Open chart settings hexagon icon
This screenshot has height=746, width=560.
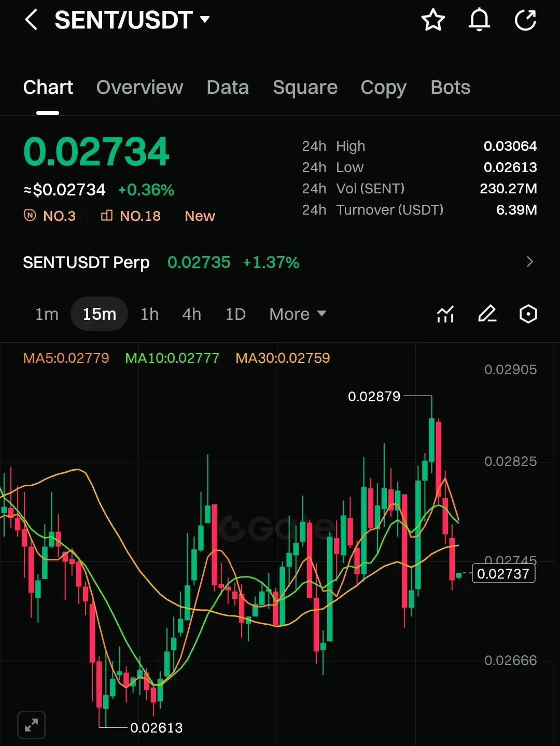click(528, 314)
